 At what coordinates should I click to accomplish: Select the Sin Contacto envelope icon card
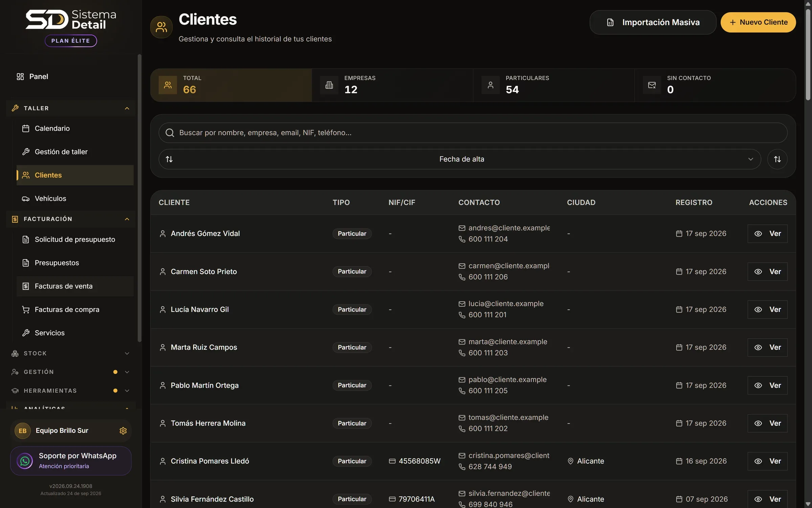(x=652, y=85)
